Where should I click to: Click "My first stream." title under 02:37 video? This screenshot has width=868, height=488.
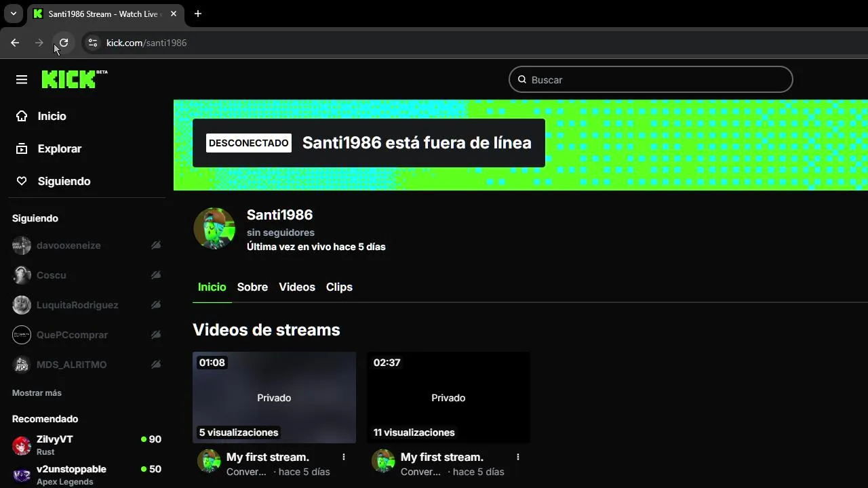(442, 457)
